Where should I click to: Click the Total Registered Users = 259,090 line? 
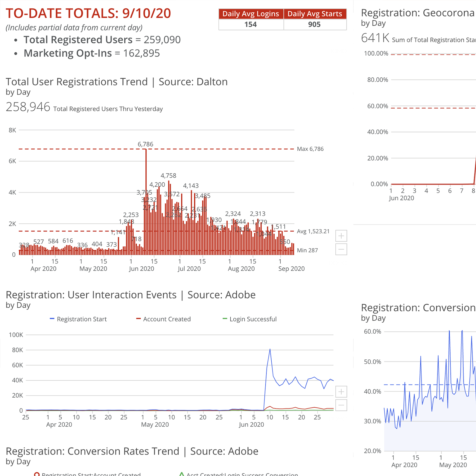(x=102, y=40)
